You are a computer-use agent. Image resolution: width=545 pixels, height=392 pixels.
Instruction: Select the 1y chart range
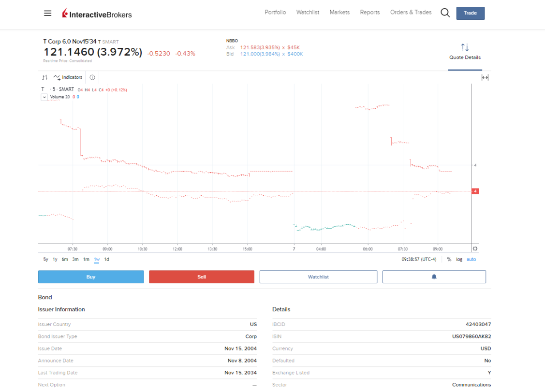click(55, 260)
